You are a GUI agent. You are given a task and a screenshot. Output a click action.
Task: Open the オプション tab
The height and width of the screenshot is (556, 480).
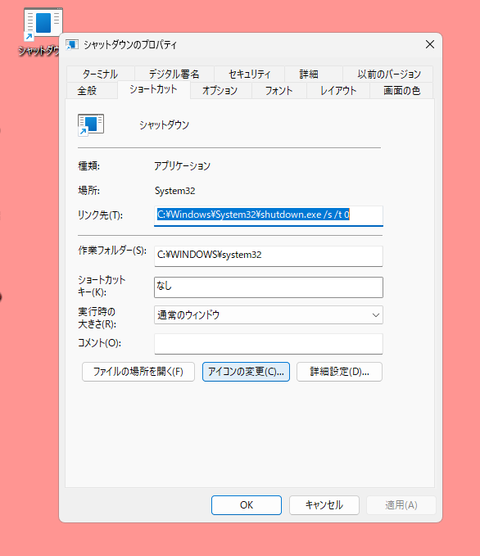tap(220, 91)
